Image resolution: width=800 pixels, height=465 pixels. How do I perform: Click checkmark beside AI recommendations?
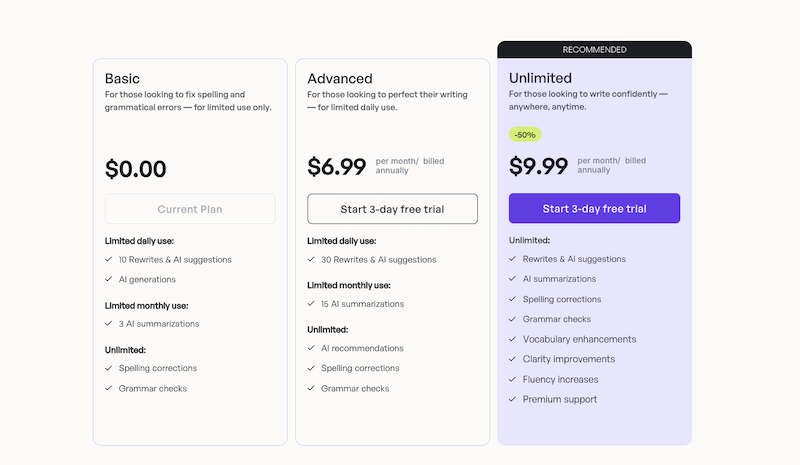(311, 348)
